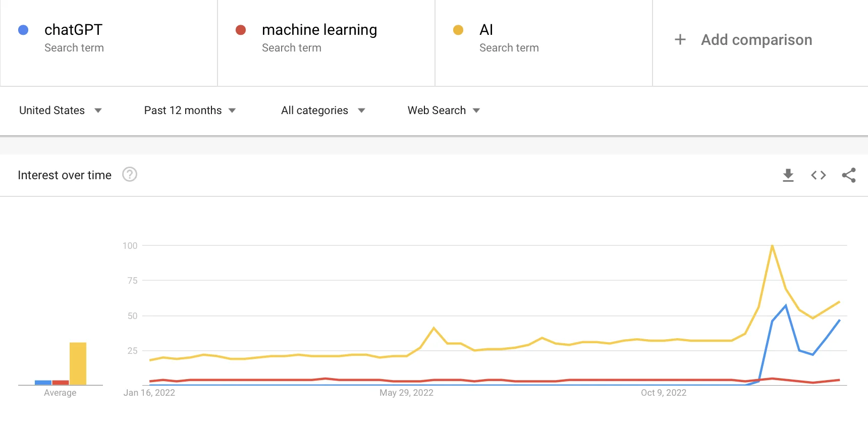Click the yellow AI average bar
The image size is (868, 423).
pos(78,363)
